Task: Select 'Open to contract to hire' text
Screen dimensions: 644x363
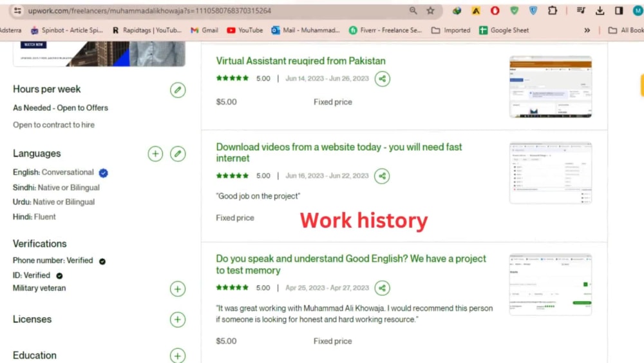Action: [53, 124]
